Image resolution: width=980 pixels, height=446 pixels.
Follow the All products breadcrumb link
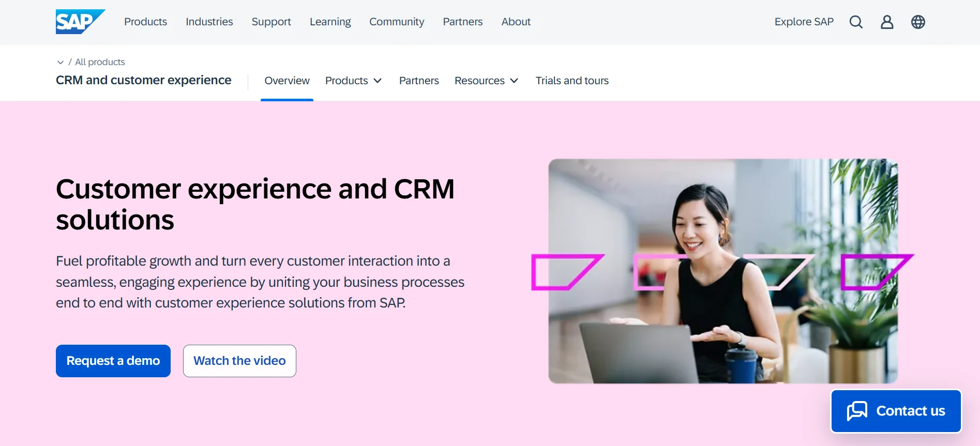(100, 62)
